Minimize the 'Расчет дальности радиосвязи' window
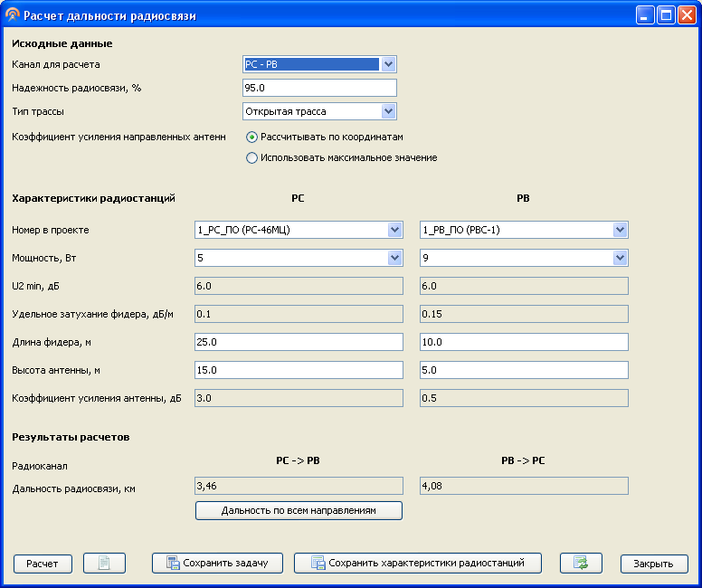The image size is (702, 588). click(645, 15)
